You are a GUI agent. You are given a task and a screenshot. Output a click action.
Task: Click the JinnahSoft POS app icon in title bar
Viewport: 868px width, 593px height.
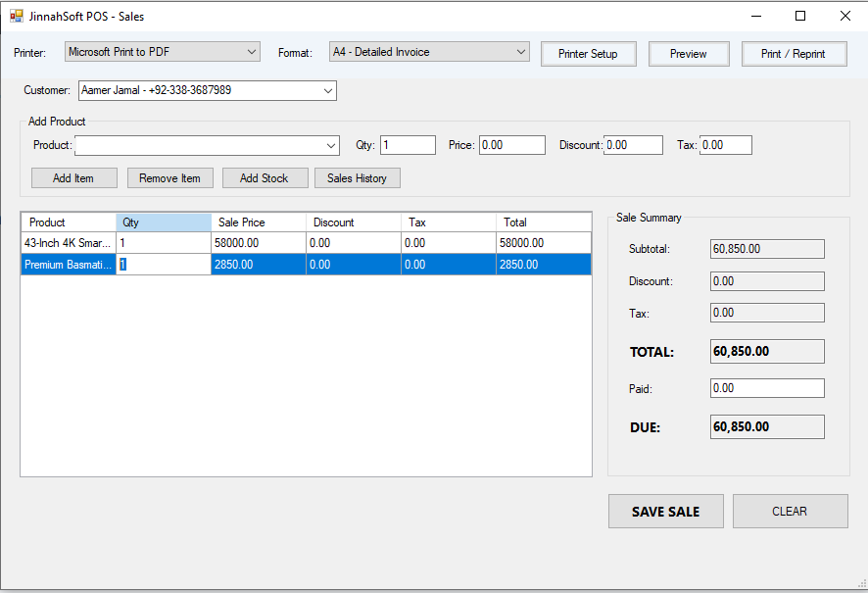pyautogui.click(x=17, y=16)
